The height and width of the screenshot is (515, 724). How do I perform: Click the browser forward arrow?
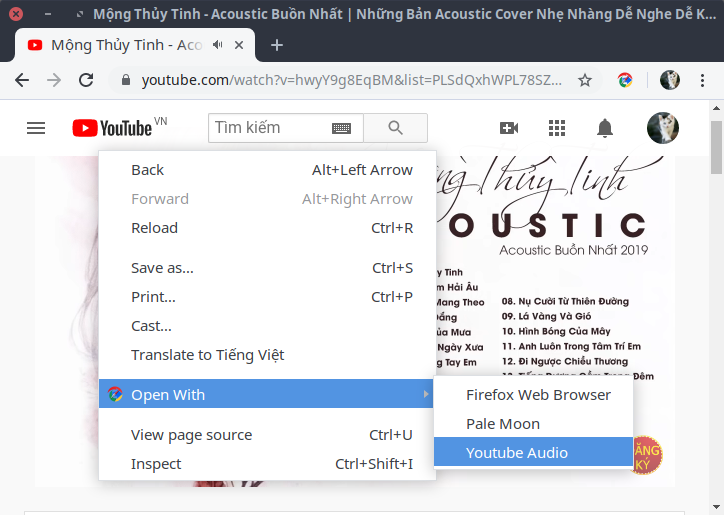pyautogui.click(x=54, y=80)
